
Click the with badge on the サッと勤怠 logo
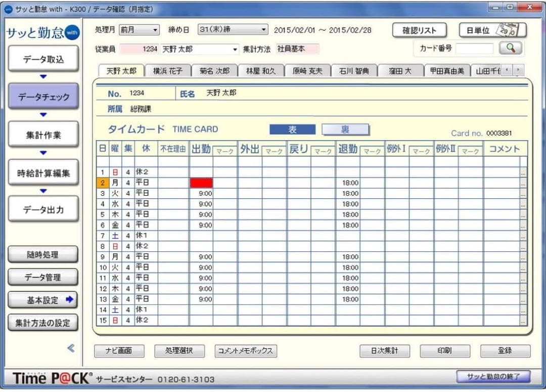(x=72, y=32)
